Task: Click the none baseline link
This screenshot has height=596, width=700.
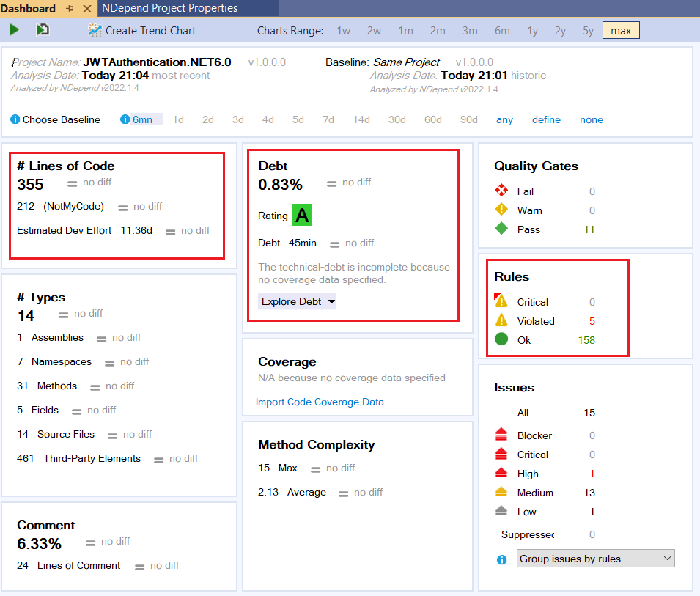Action: point(591,119)
